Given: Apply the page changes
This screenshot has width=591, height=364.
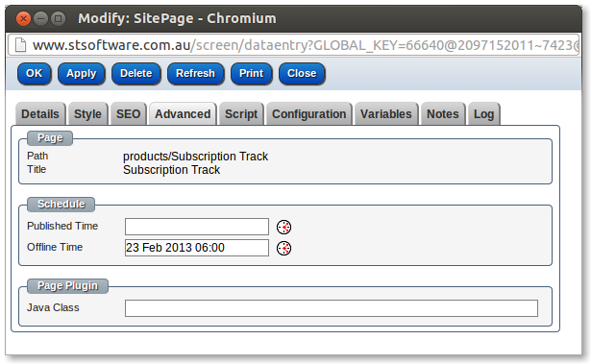Looking at the screenshot, I should (x=82, y=74).
